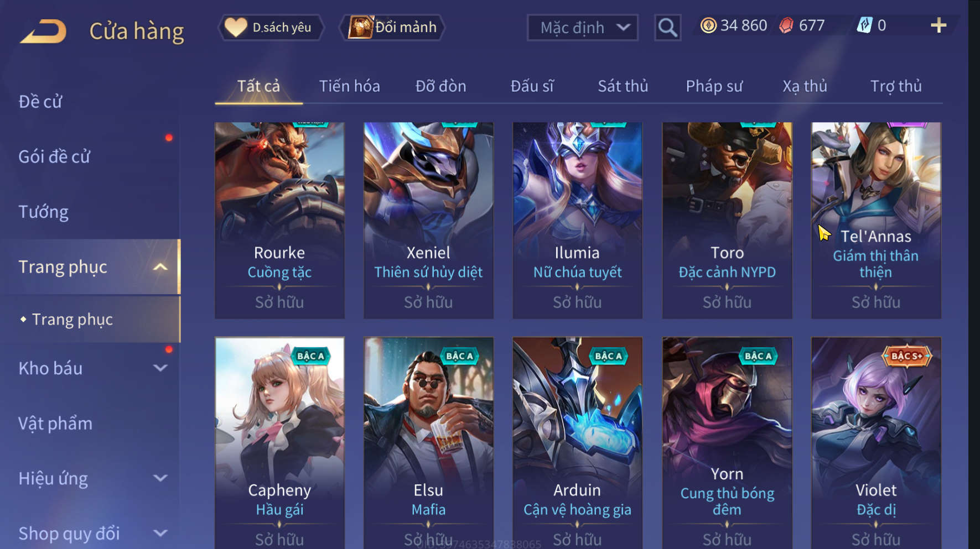Tap the gold coin balance icon
This screenshot has width=980, height=549.
708,25
